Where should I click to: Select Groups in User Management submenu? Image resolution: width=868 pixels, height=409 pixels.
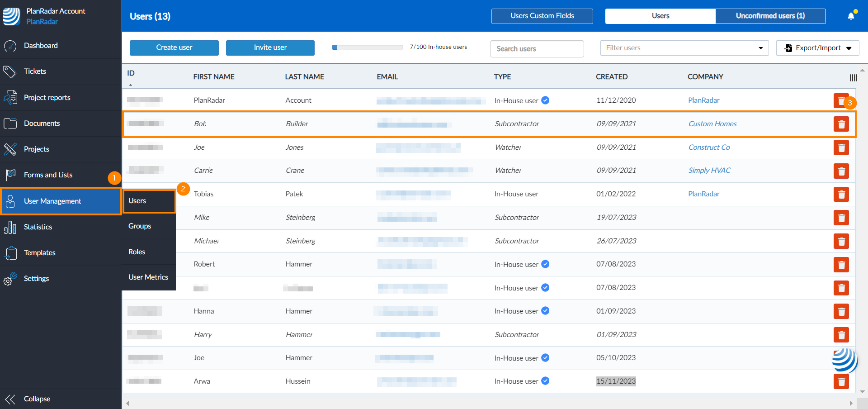coord(140,226)
